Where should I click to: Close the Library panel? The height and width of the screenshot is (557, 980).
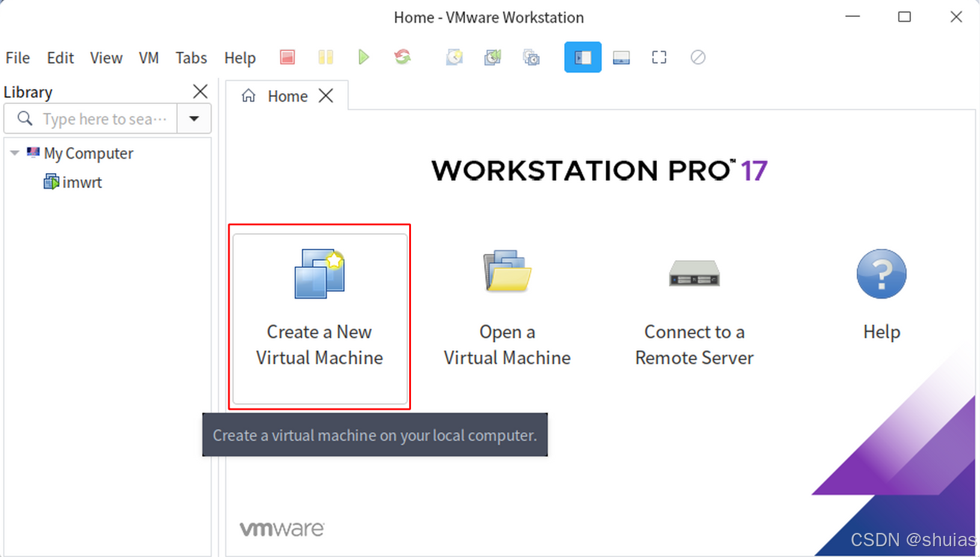coord(200,91)
